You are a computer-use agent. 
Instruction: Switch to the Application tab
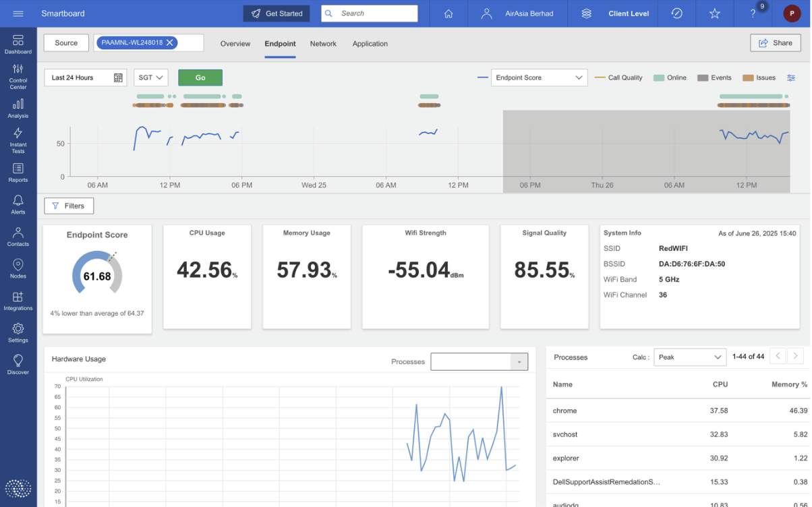coord(370,44)
